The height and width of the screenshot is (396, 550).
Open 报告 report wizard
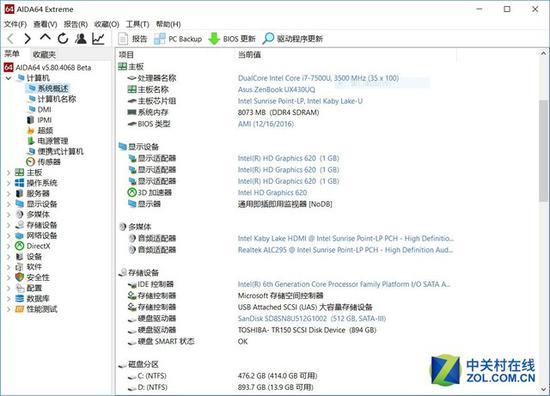(133, 39)
